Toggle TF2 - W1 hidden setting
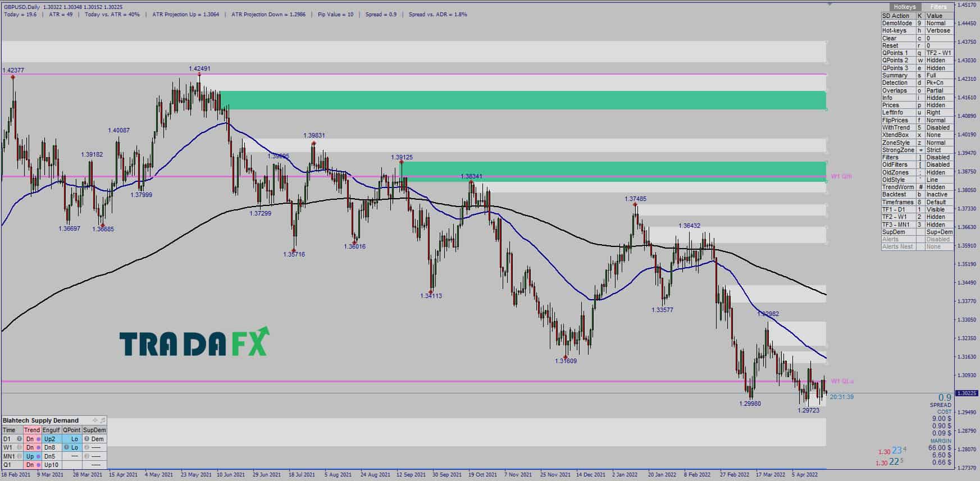 (917, 217)
